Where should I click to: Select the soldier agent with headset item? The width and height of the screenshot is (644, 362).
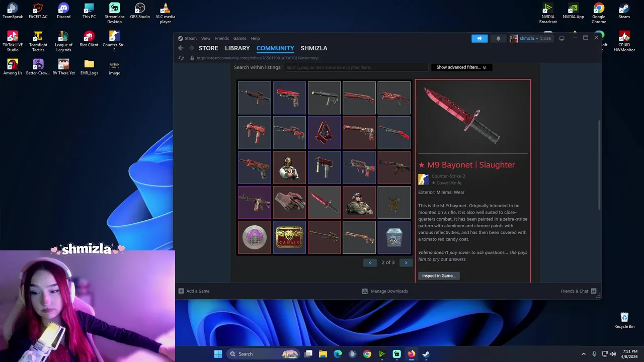[359, 203]
